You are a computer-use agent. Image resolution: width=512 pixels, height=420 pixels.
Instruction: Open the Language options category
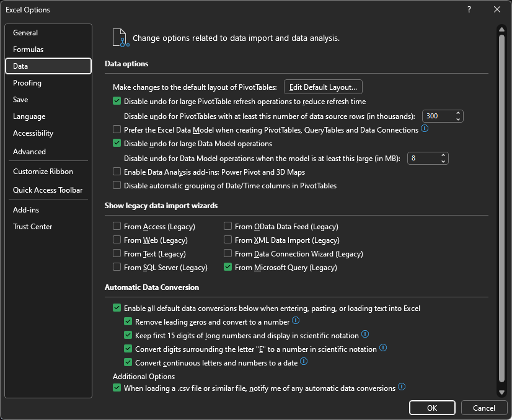48,116
